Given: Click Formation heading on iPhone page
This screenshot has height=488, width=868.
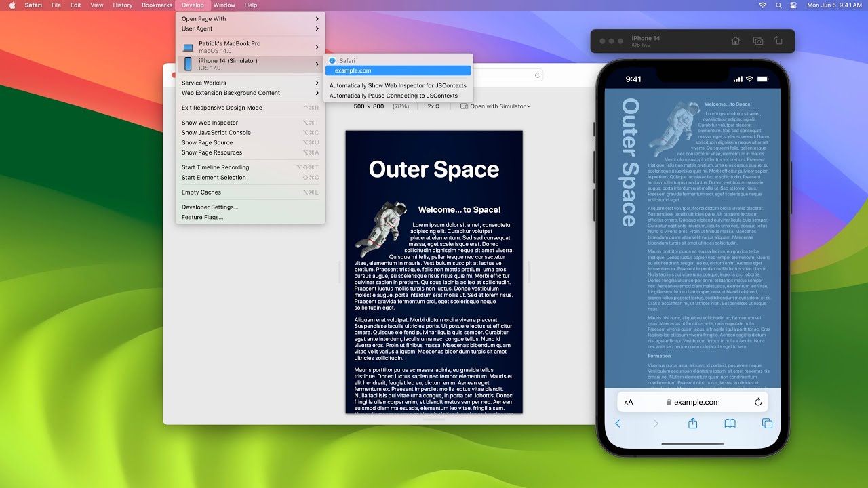Looking at the screenshot, I should click(x=659, y=356).
